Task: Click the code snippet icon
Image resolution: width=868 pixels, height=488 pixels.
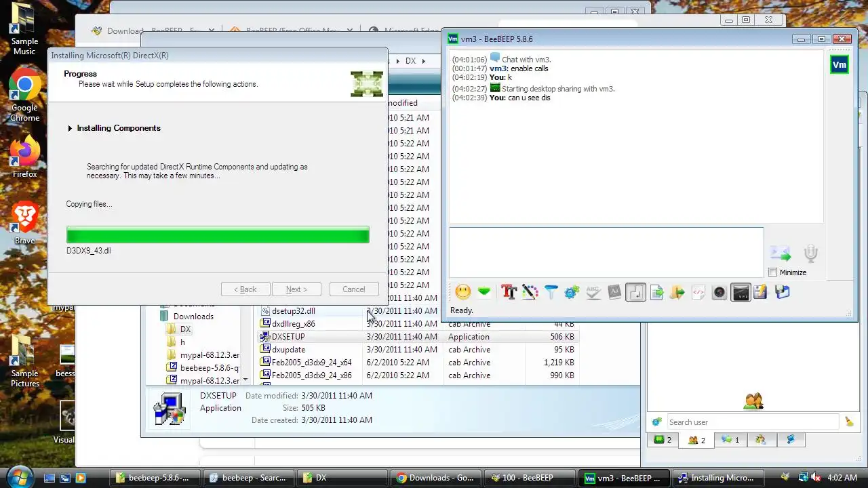Action: tap(698, 292)
